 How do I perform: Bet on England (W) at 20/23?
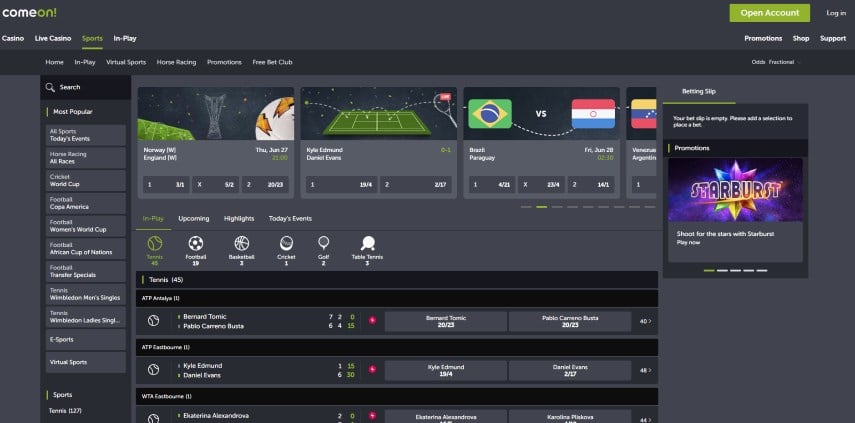click(x=265, y=185)
